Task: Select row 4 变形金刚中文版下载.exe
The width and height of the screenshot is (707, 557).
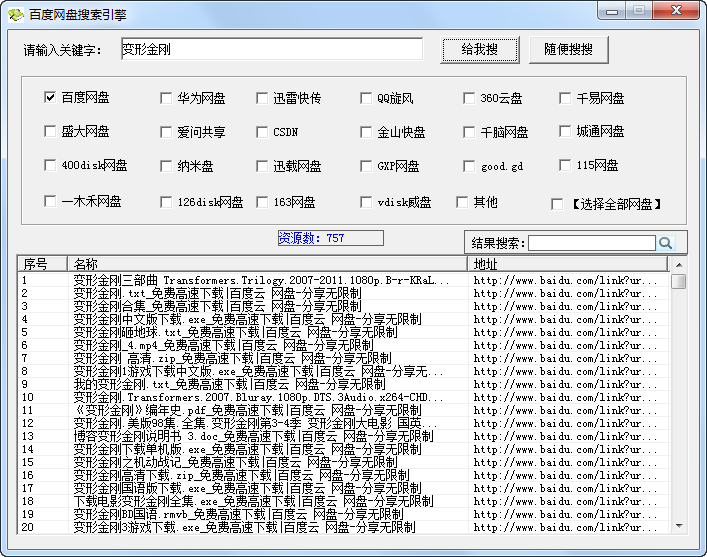Action: tap(343, 319)
